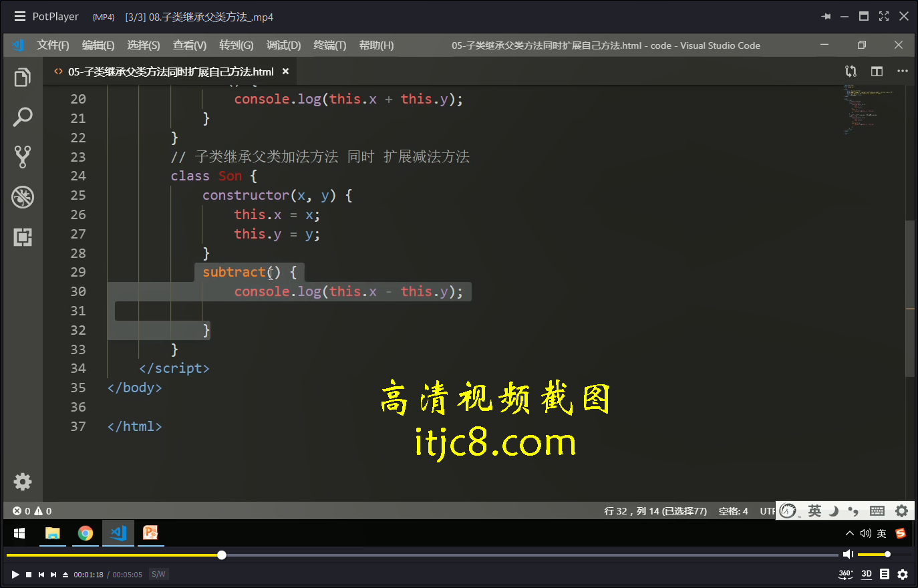Open the 文件(F) menu

point(53,45)
